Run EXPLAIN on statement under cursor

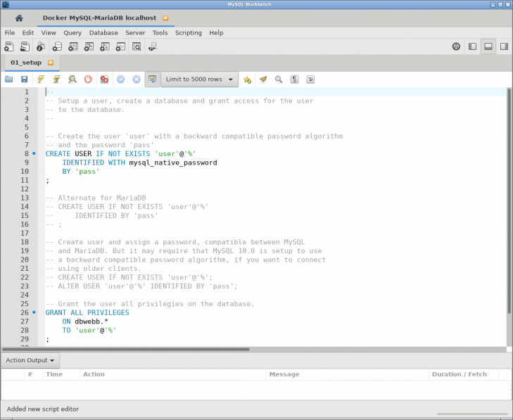tap(72, 79)
